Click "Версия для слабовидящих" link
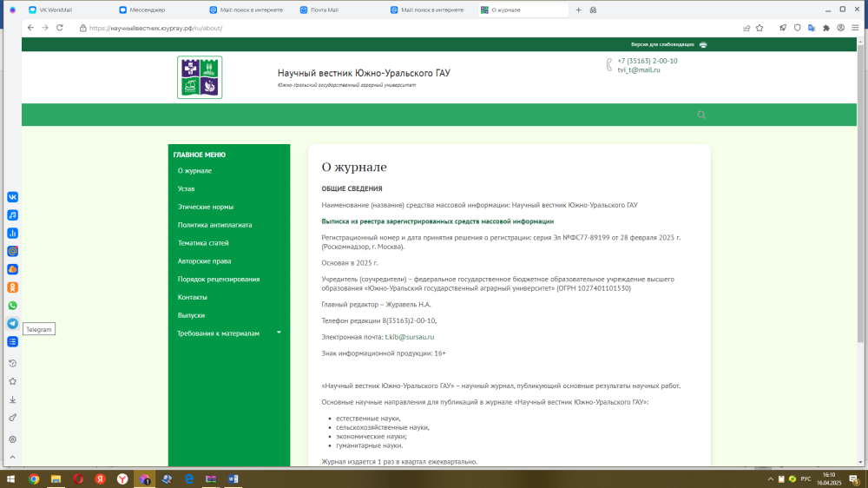The image size is (868, 488). [x=661, y=44]
